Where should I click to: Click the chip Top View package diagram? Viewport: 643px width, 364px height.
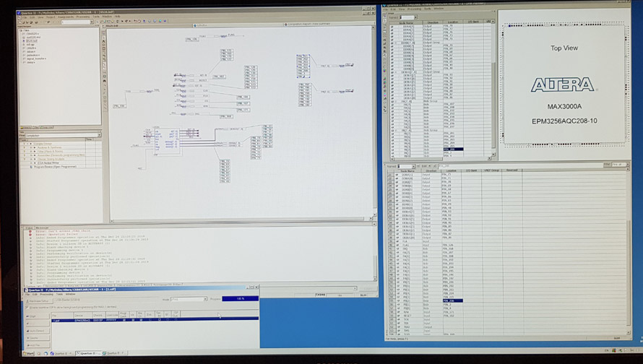(x=564, y=84)
